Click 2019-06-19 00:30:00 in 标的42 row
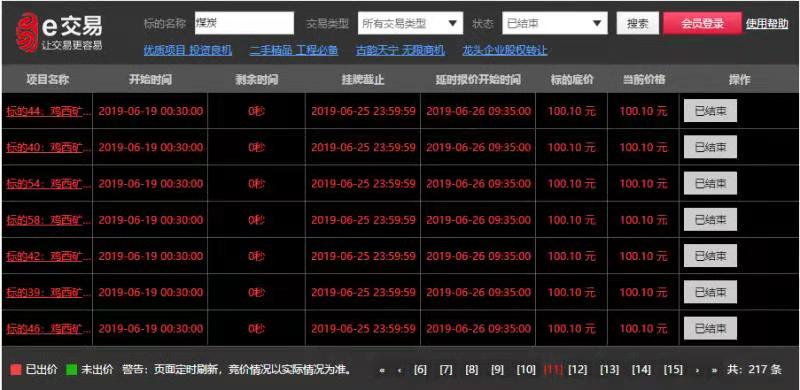 (151, 256)
